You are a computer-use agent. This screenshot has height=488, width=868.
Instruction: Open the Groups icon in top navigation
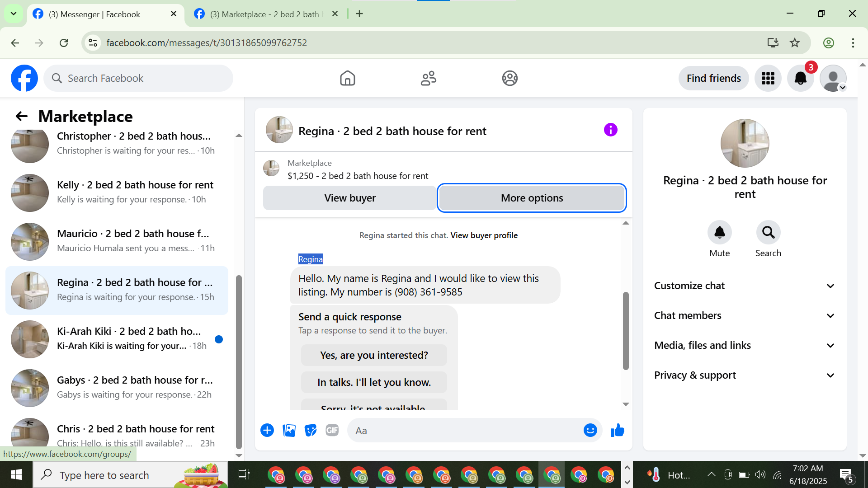[509, 78]
